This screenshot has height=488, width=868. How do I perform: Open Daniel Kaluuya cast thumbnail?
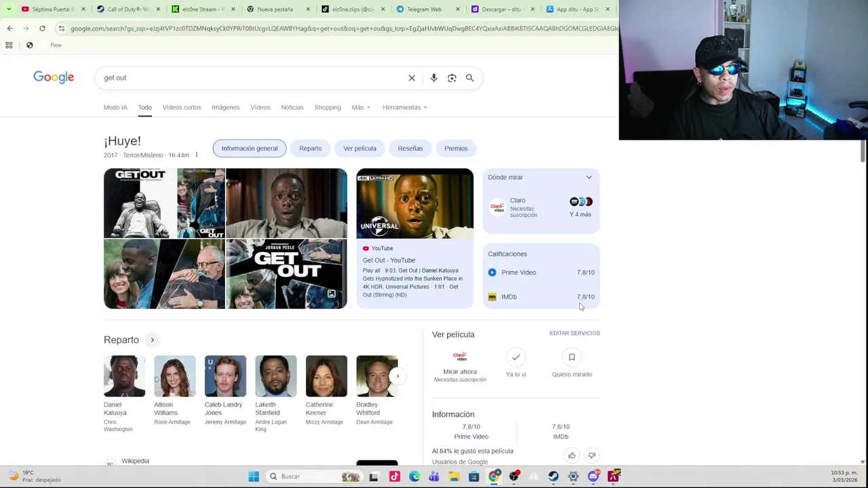tap(124, 376)
